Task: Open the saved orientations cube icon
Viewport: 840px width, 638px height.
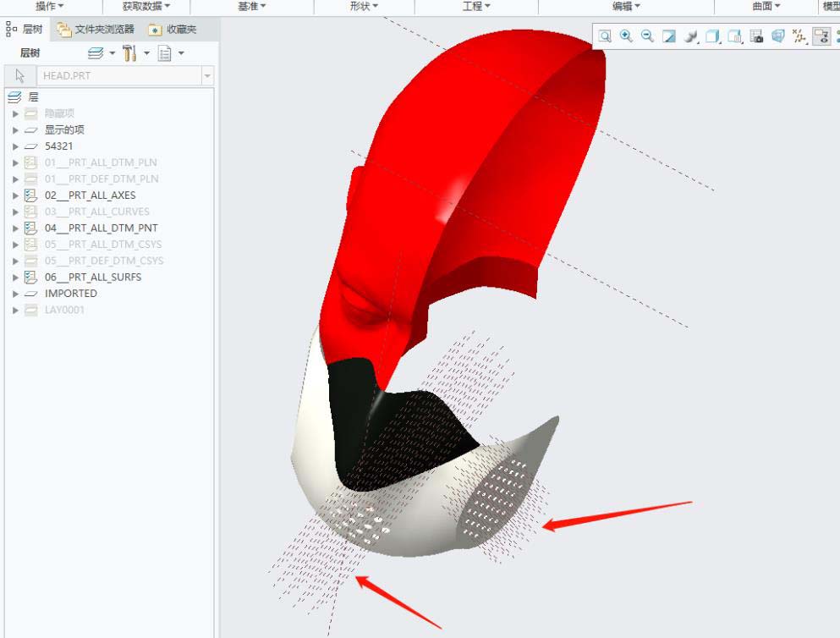Action: pos(712,36)
